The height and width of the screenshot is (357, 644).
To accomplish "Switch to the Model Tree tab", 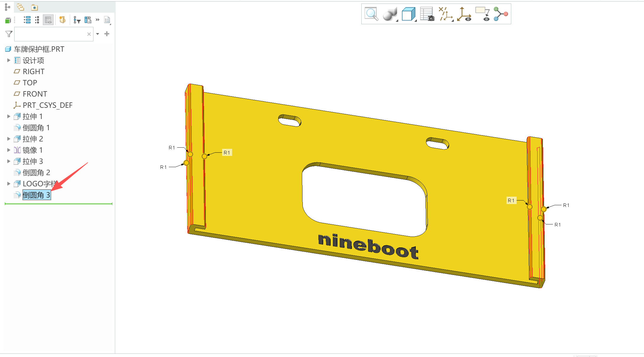I will pyautogui.click(x=8, y=7).
